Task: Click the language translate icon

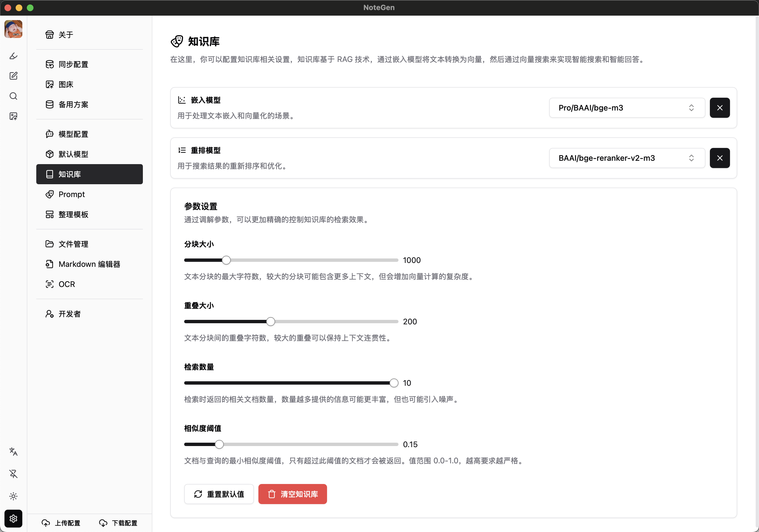Action: click(13, 452)
